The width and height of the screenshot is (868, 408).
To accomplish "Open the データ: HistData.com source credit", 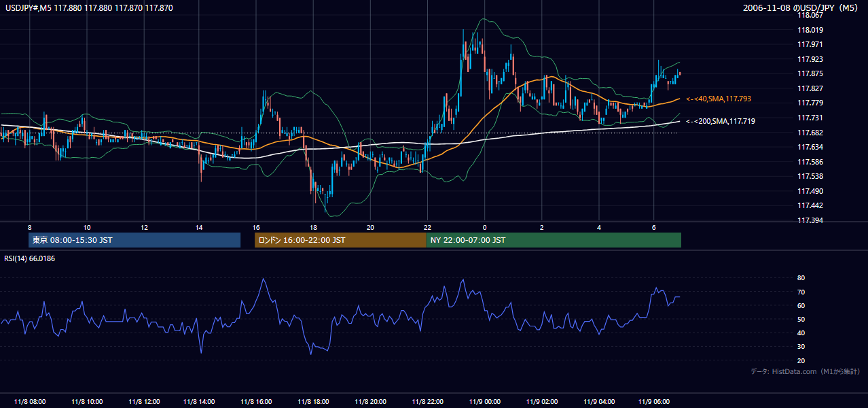I will 806,371.
